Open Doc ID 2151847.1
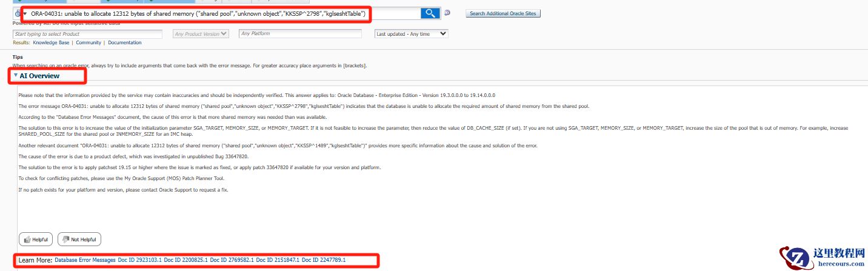868x271 pixels. point(278,260)
